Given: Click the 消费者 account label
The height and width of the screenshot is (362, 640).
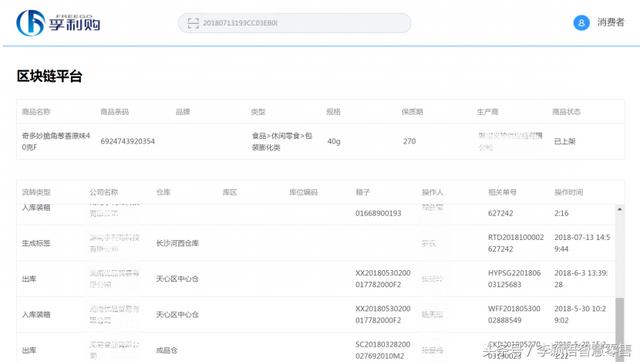Looking at the screenshot, I should tap(611, 22).
